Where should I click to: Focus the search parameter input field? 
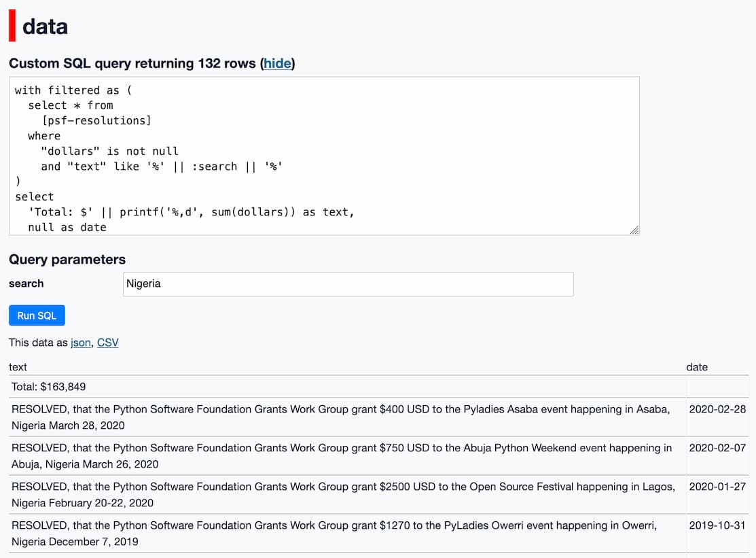point(348,284)
